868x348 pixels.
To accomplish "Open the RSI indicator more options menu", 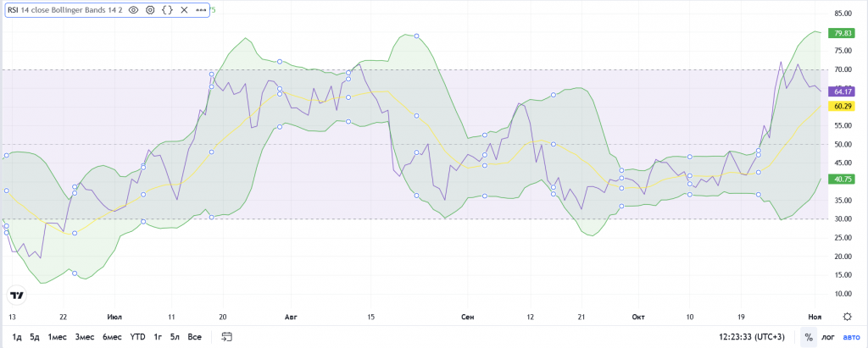I will (x=201, y=10).
